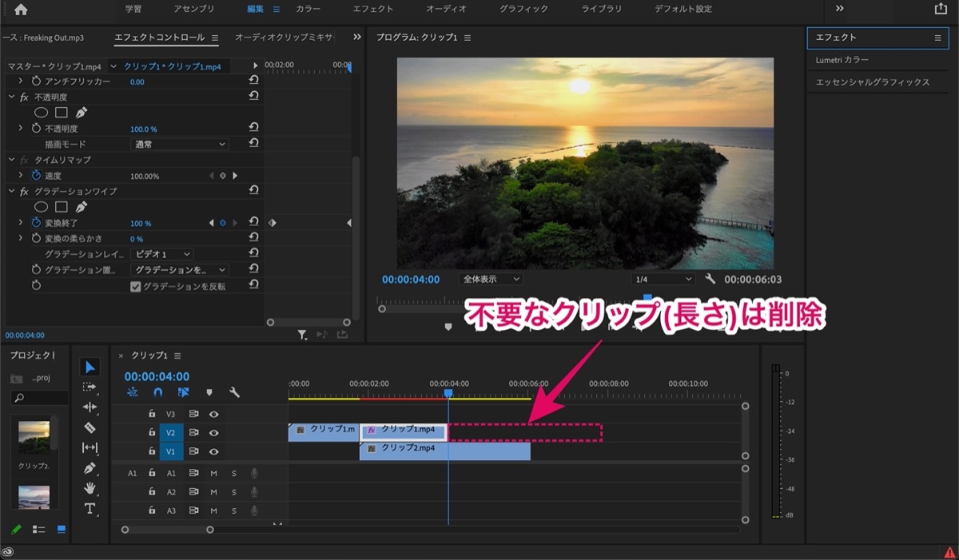959x560 pixels.
Task: Reset the 変換の柔らかさ parameter
Action: pyautogui.click(x=253, y=237)
